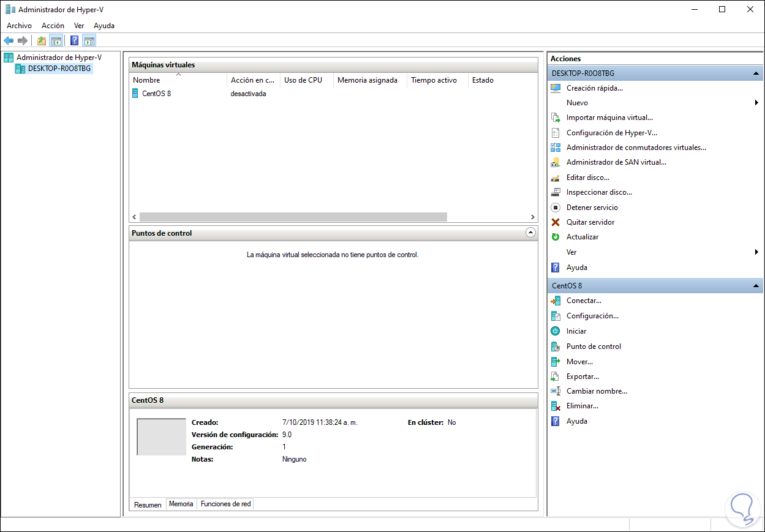Click the Up one level folder icon

coord(42,41)
